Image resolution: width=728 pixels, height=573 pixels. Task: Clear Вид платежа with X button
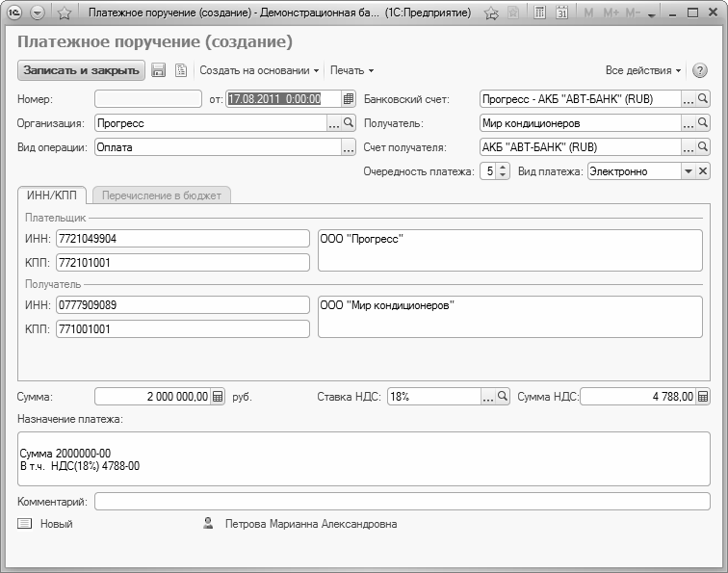point(703,170)
